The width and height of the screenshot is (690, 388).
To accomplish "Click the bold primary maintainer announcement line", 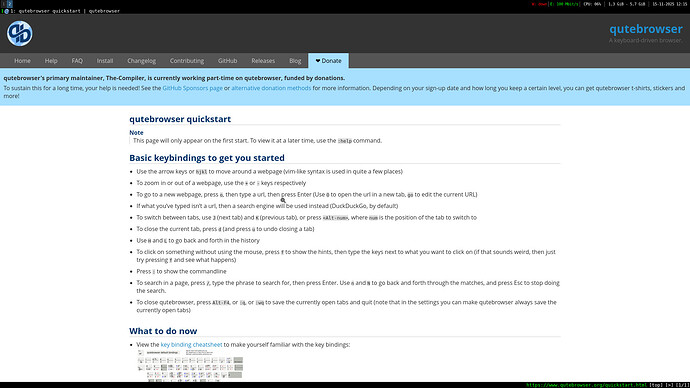I will coord(174,78).
